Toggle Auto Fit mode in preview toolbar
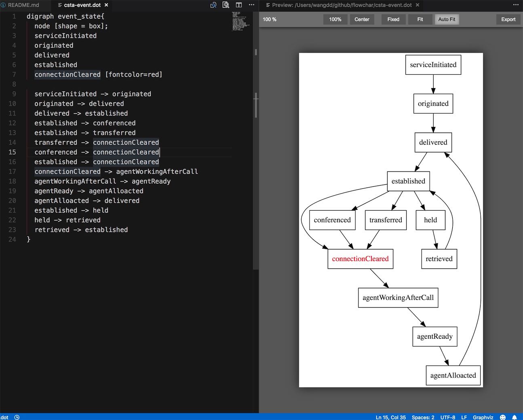 pos(446,19)
